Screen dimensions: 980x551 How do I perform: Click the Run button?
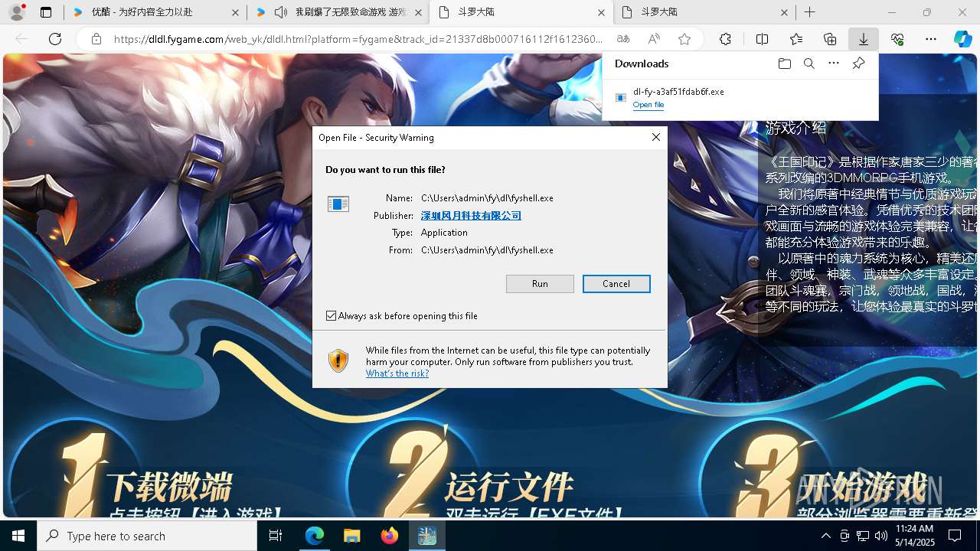[x=540, y=284]
